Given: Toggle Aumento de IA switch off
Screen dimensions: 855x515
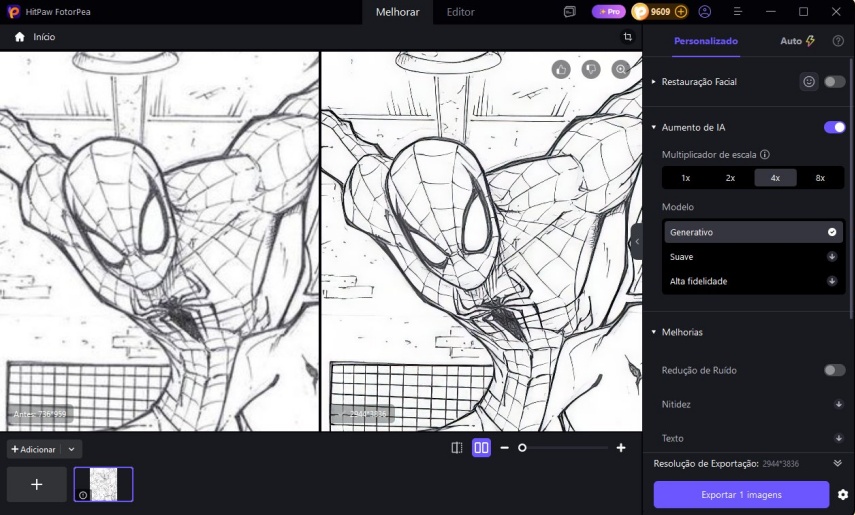Looking at the screenshot, I should [834, 127].
